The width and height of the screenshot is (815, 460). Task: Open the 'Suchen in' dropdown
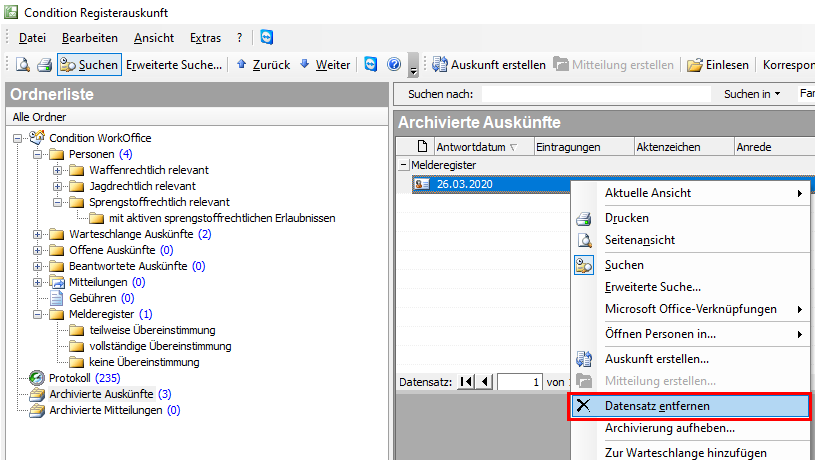[751, 94]
